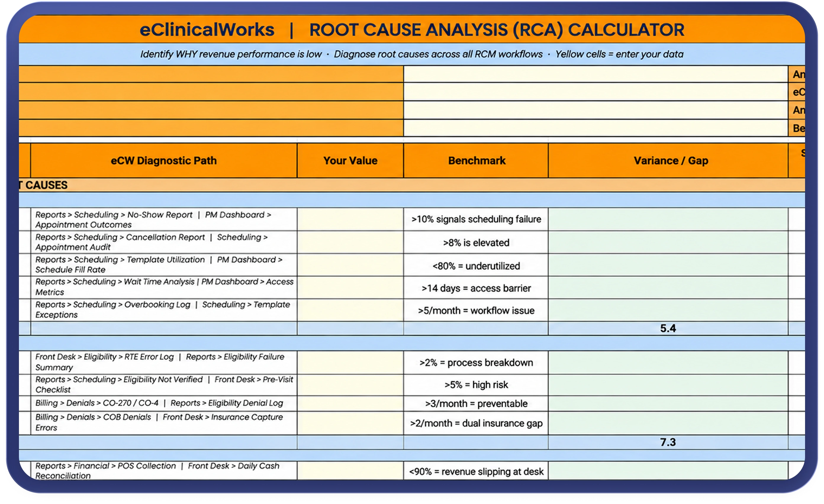Click the Your Value cell for Eligibility Not Verified
This screenshot has width=824, height=504.
click(x=350, y=385)
